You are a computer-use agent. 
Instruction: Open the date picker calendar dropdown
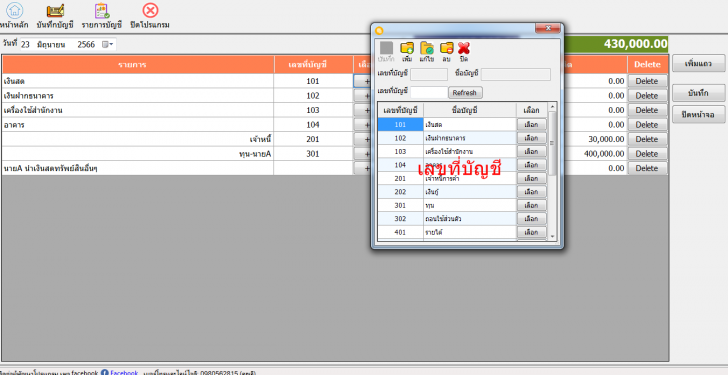(107, 45)
